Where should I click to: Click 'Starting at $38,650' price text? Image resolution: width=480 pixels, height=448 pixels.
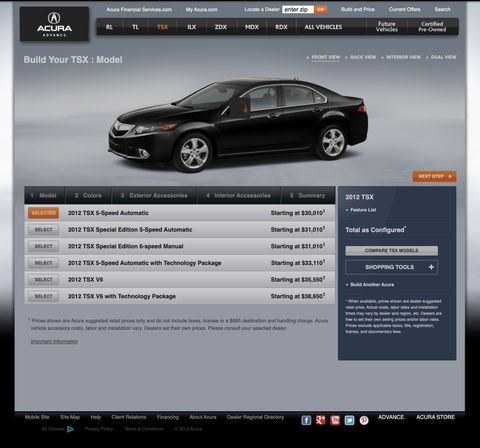coord(297,296)
